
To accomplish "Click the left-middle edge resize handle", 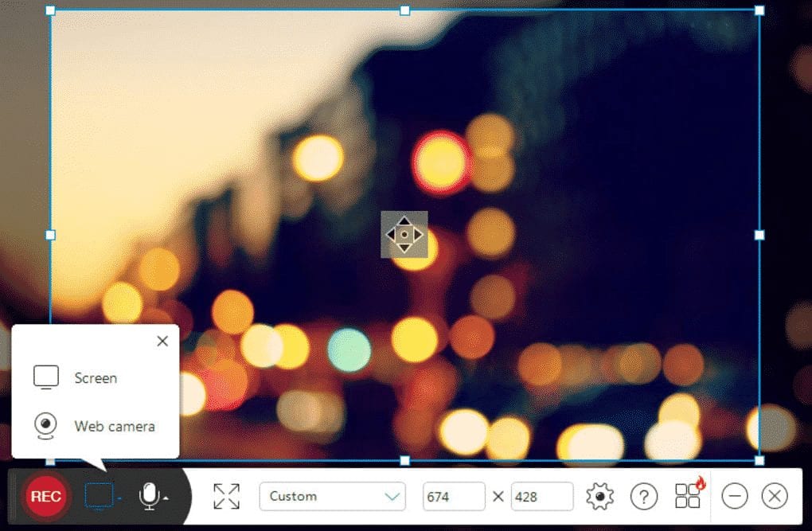I will 50,235.
